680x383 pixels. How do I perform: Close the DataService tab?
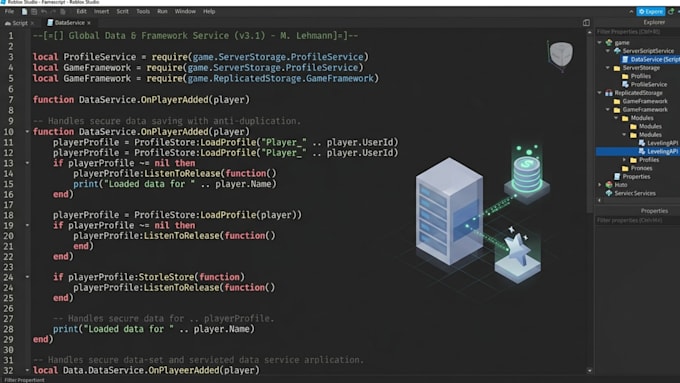(x=89, y=23)
